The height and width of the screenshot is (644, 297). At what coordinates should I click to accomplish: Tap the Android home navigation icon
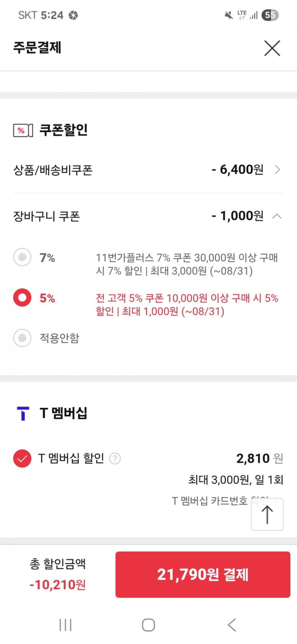pos(148,625)
